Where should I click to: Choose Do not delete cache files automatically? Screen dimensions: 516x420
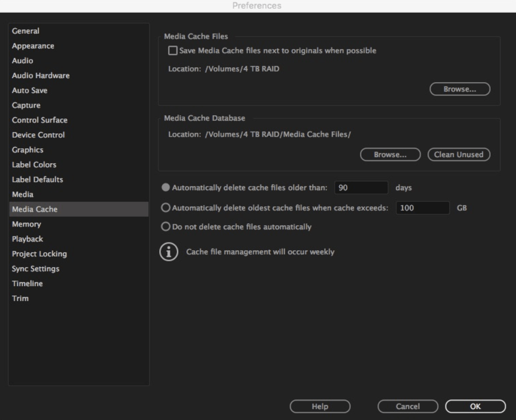(165, 227)
